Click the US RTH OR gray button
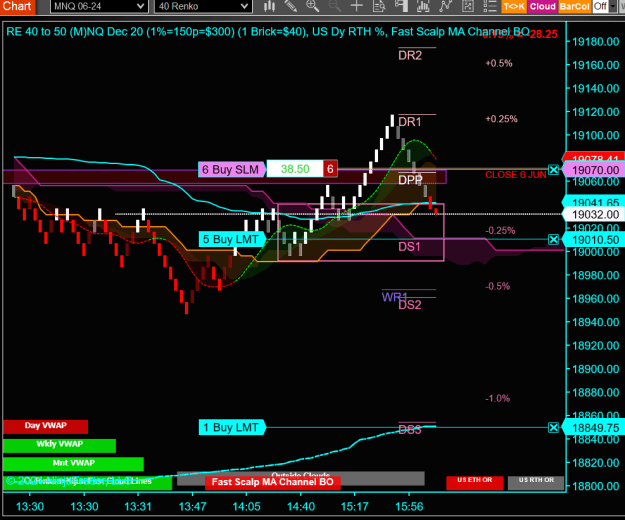 pyautogui.click(x=536, y=482)
